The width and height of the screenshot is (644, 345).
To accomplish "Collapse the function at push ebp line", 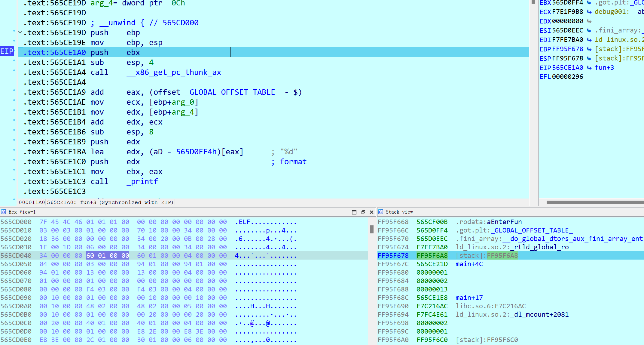I will click(20, 32).
